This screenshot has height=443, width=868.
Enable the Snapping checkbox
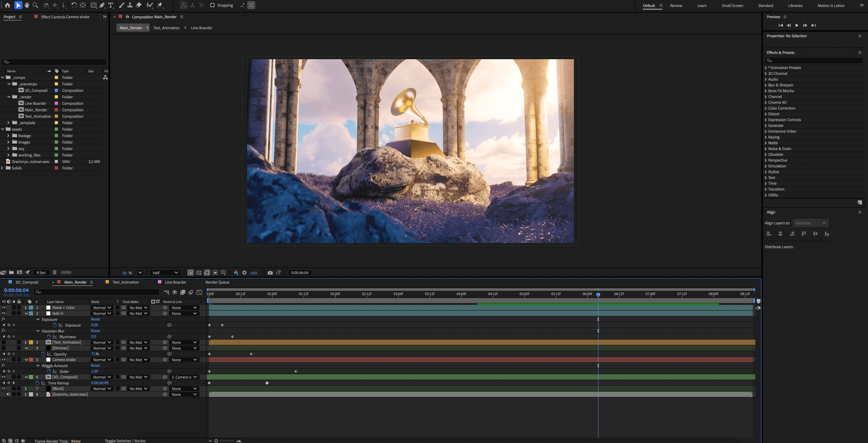click(212, 5)
